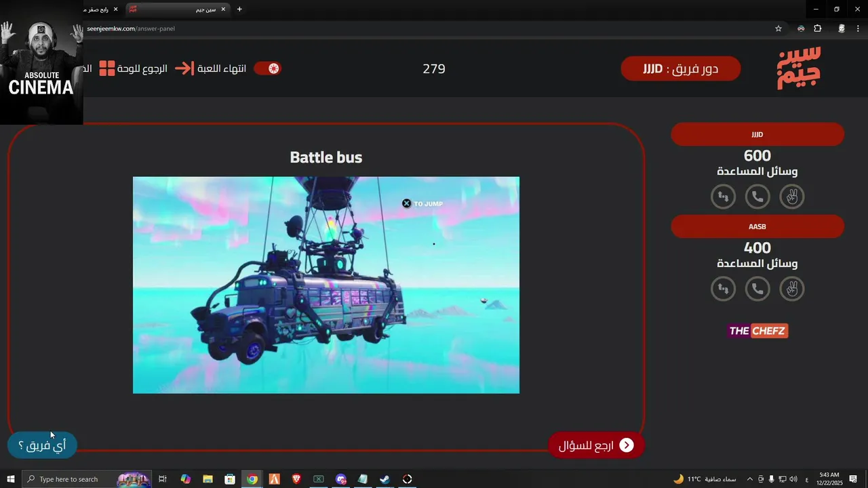Close the سين جيم browser tab
The image size is (868, 488).
click(x=222, y=9)
